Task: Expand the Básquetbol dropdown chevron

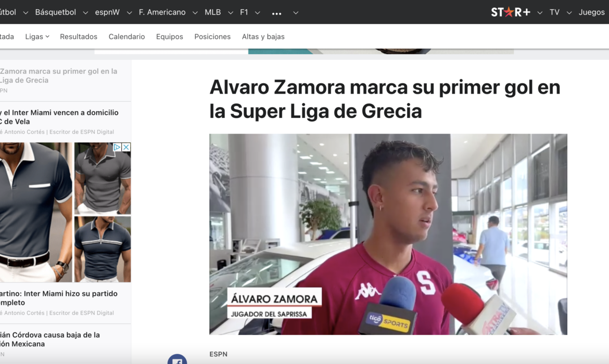Action: (x=85, y=13)
